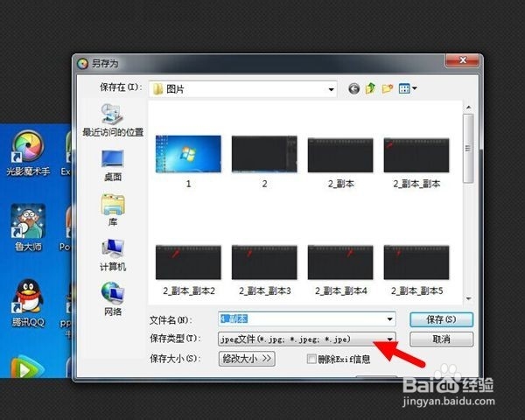Select thumbnail 2_副本_副本
Screen dimensions: 525x420
416,163
